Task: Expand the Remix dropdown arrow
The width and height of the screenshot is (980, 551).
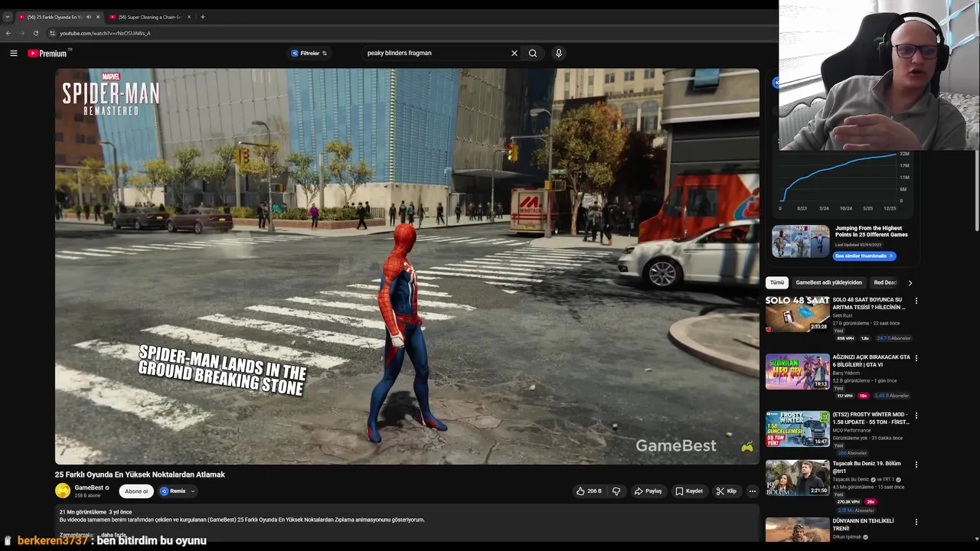Action: tap(193, 491)
